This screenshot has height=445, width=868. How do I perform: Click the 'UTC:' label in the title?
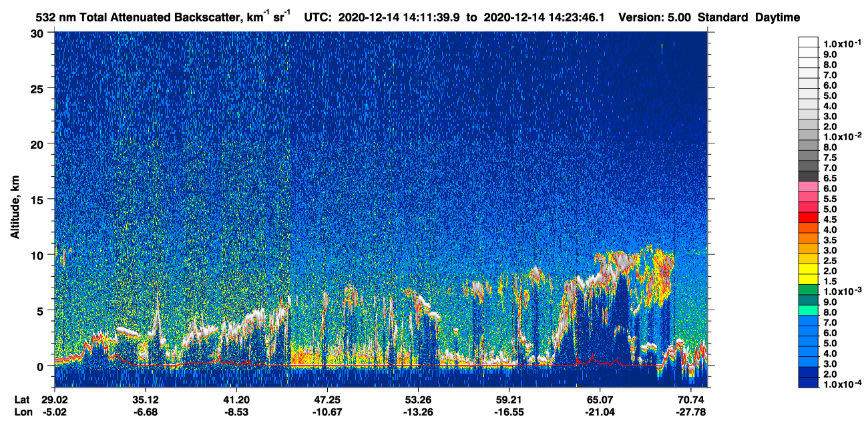317,17
